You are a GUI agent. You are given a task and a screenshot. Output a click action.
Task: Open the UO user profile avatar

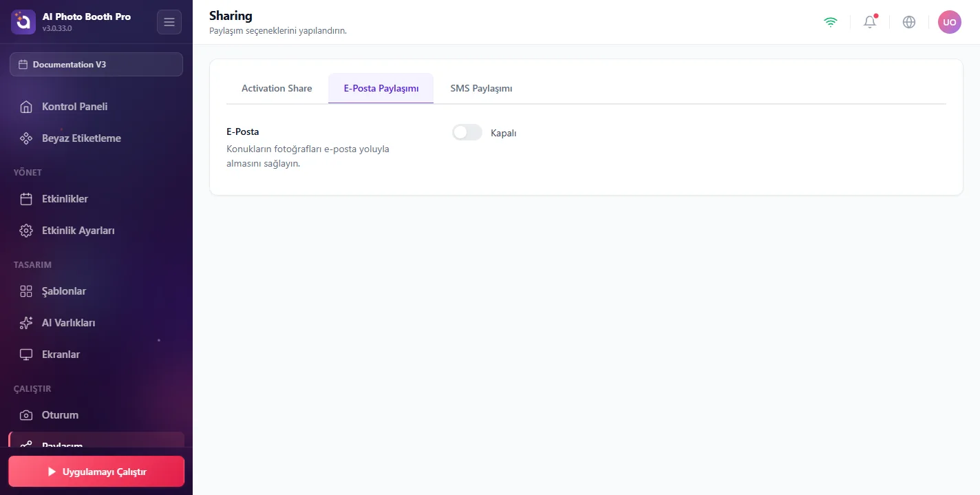click(x=950, y=22)
